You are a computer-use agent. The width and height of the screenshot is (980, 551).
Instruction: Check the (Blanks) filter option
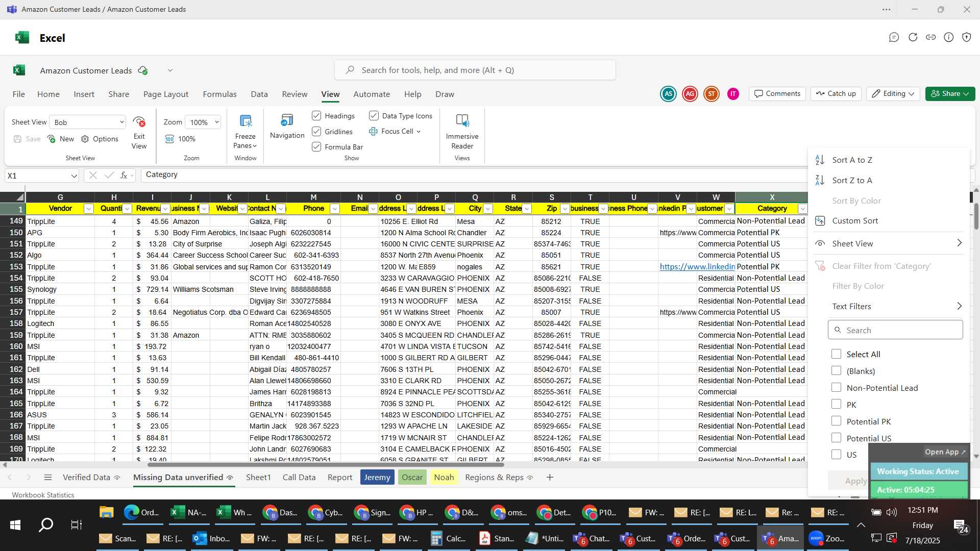[x=836, y=371]
